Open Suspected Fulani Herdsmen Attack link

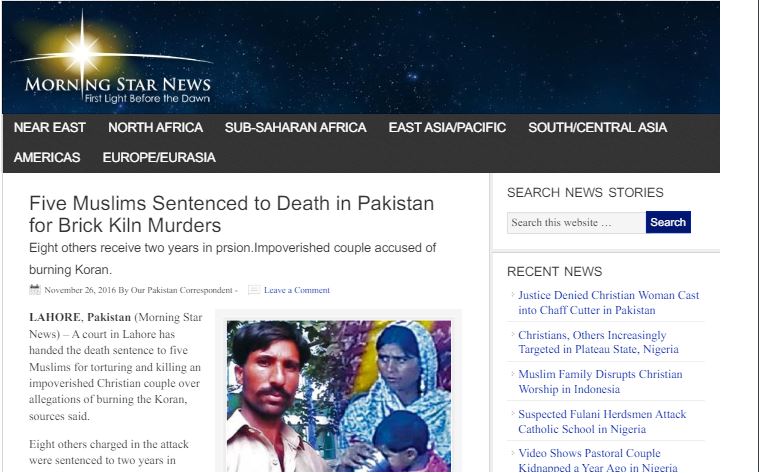coord(602,421)
